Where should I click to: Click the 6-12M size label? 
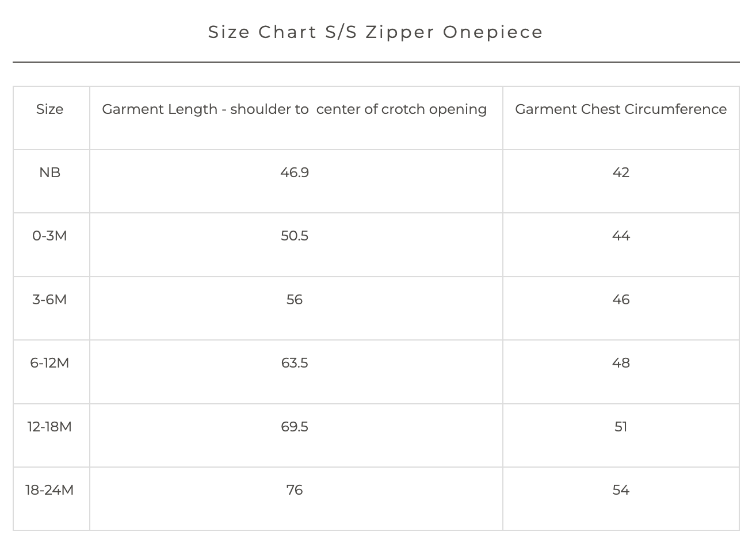pos(50,363)
